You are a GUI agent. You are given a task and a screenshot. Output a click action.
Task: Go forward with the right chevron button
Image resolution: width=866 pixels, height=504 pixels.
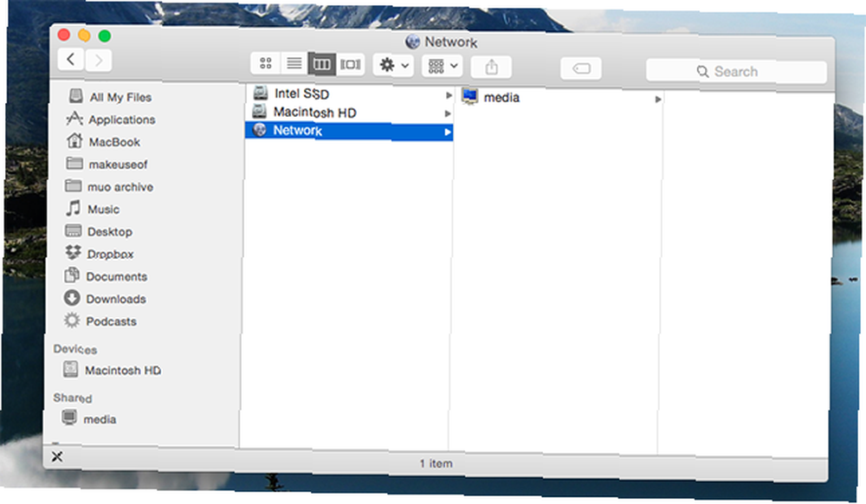pyautogui.click(x=99, y=60)
